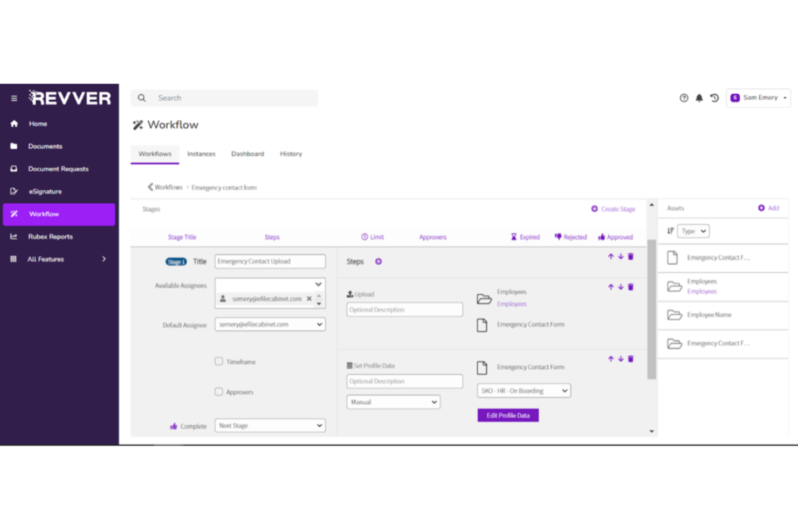Select Employee Name folder asset

coord(723,315)
